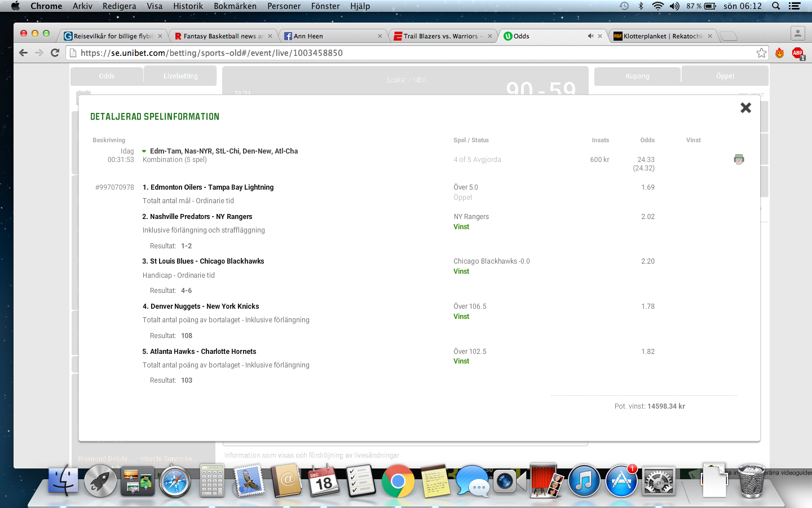Bookmark this page with the star icon
The height and width of the screenshot is (508, 812).
pos(761,53)
